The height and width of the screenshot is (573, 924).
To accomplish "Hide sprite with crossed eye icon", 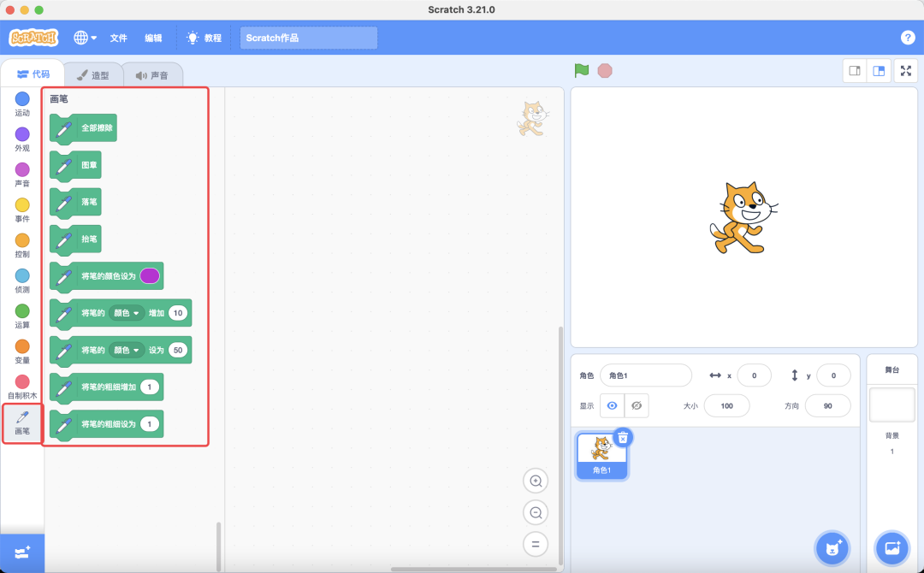I will point(637,405).
